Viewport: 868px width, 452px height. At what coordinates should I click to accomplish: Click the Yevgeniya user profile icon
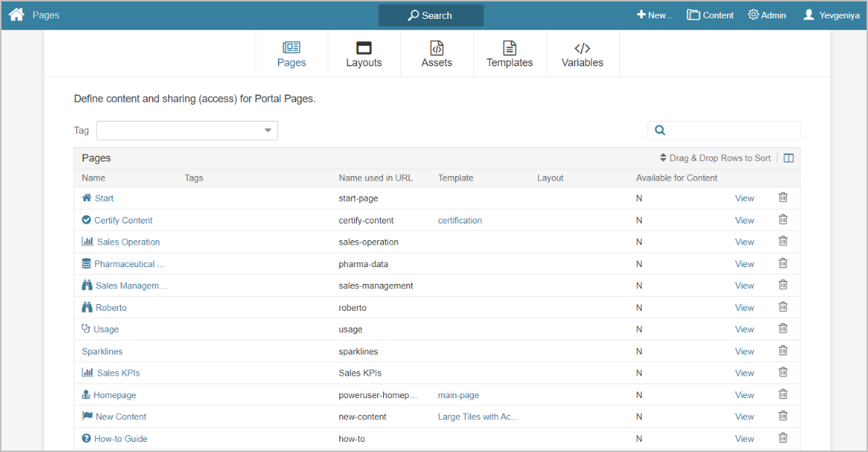(808, 15)
